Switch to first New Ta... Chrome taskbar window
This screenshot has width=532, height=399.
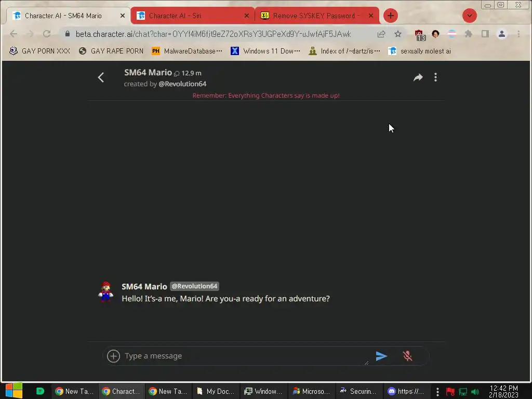click(x=74, y=391)
